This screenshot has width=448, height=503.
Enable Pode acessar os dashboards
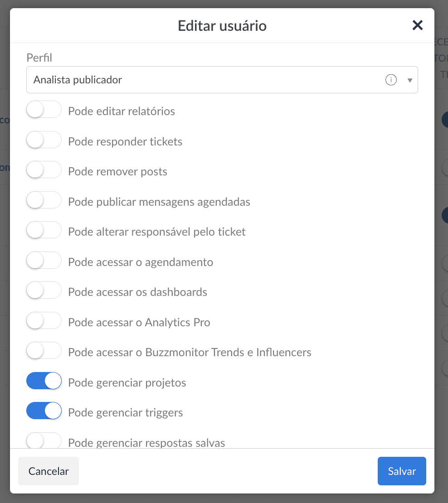pyautogui.click(x=44, y=292)
